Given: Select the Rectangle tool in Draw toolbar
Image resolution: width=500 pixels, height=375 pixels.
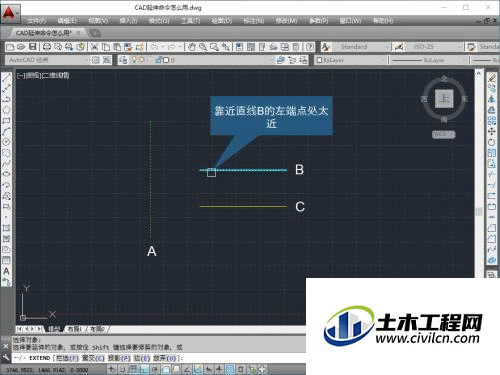Looking at the screenshot, I should (6, 121).
